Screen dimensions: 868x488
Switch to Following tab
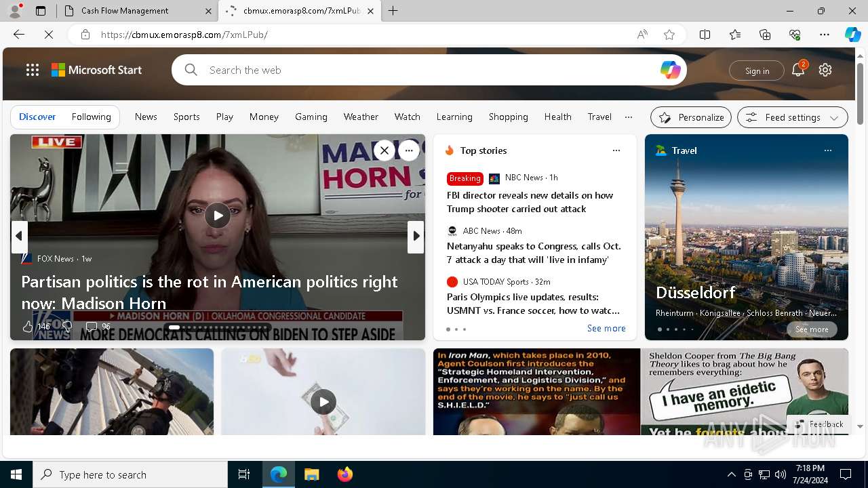tap(91, 117)
